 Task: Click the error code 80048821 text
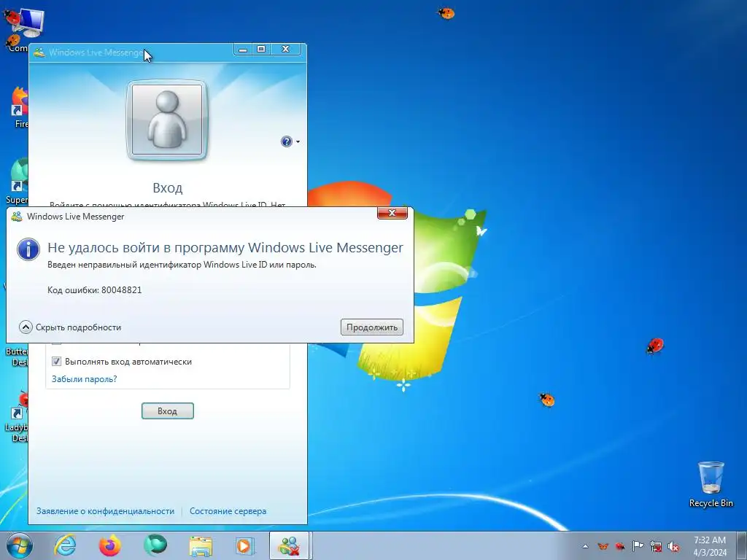point(122,290)
